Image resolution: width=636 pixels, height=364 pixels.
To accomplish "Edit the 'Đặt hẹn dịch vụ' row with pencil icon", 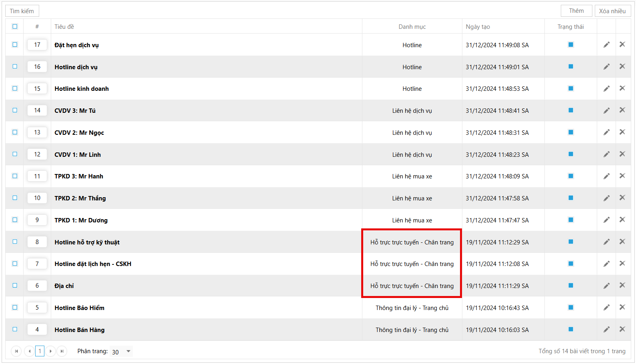I will pos(606,45).
